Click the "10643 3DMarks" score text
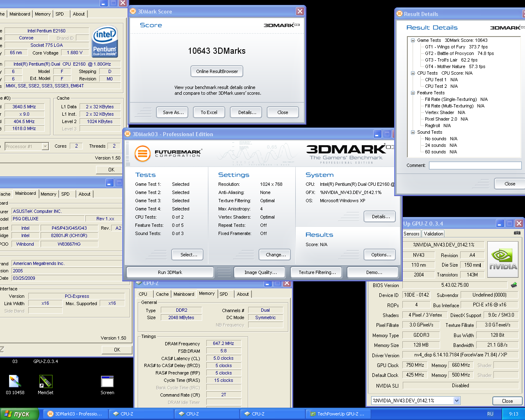Image resolution: width=525 pixels, height=420 pixels. (217, 51)
